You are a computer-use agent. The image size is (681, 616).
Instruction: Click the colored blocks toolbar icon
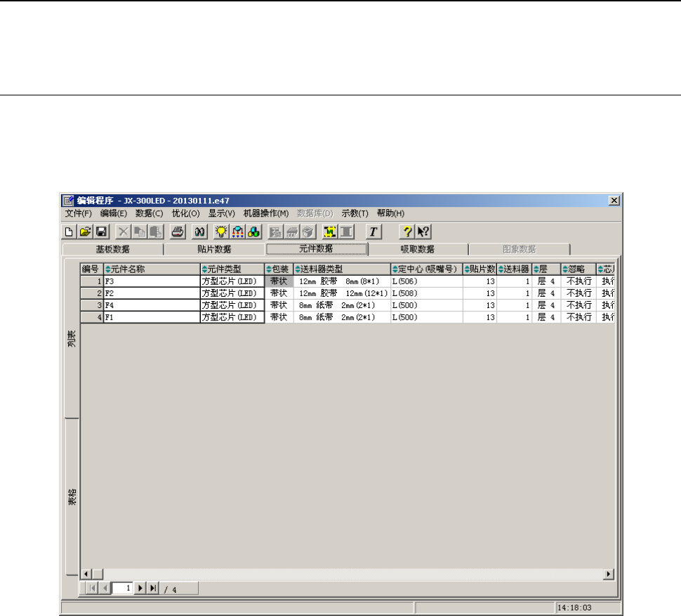pyautogui.click(x=253, y=232)
